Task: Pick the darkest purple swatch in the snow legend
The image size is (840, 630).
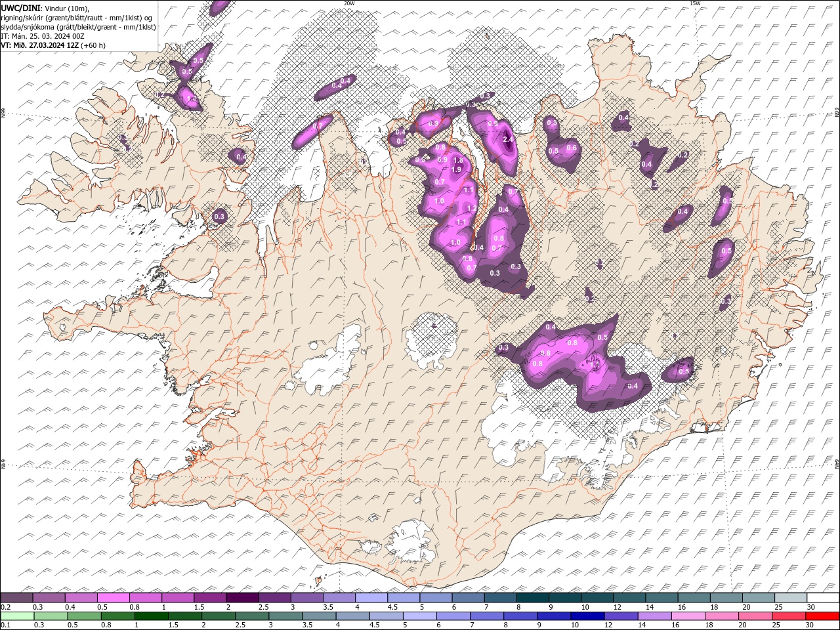Action: click(x=242, y=598)
